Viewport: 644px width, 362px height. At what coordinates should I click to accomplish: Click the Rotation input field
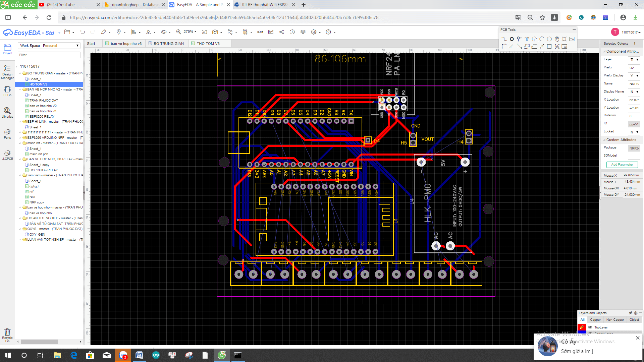tap(634, 116)
